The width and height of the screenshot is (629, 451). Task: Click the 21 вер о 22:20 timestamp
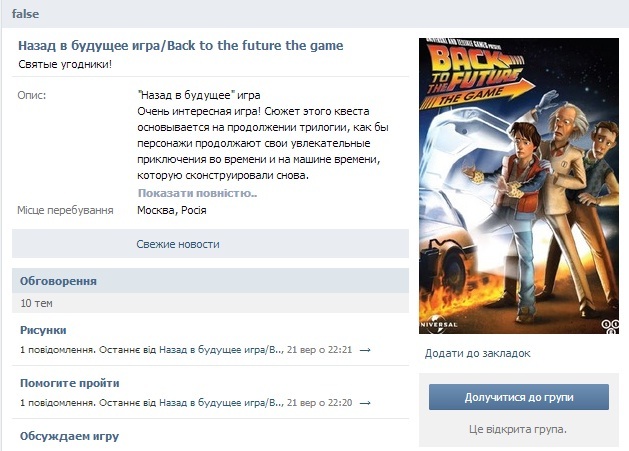coord(319,403)
